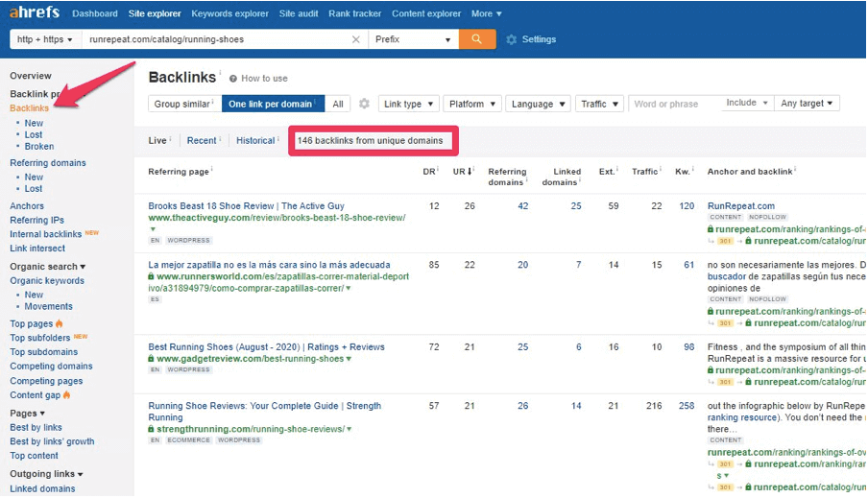Open Referring IPs in sidebar

pyautogui.click(x=36, y=221)
